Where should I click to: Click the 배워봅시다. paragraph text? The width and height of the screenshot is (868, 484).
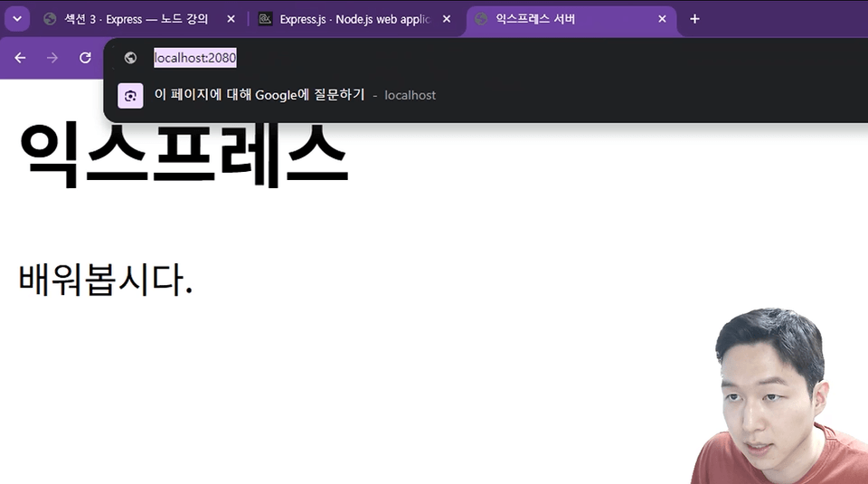[106, 280]
